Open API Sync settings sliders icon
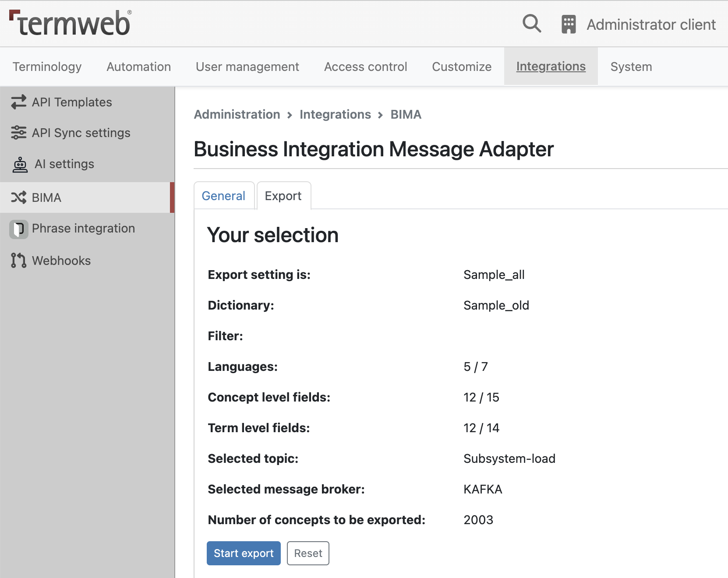The width and height of the screenshot is (728, 578). click(18, 133)
